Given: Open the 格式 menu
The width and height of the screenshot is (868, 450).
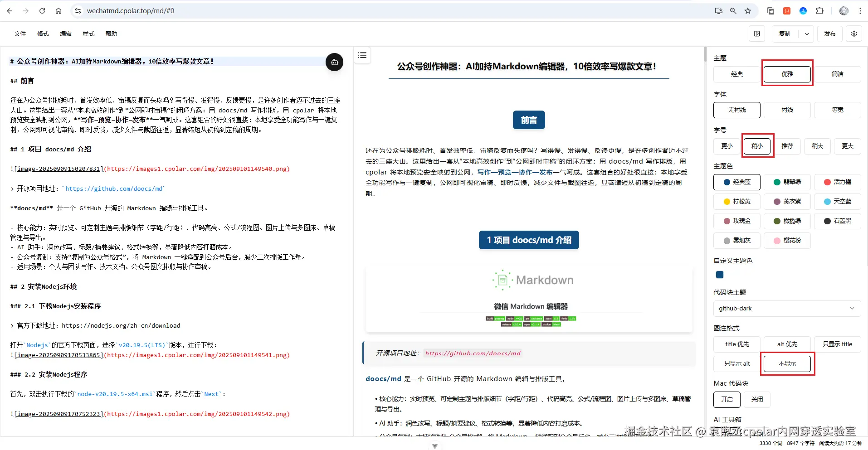Looking at the screenshot, I should coord(43,34).
